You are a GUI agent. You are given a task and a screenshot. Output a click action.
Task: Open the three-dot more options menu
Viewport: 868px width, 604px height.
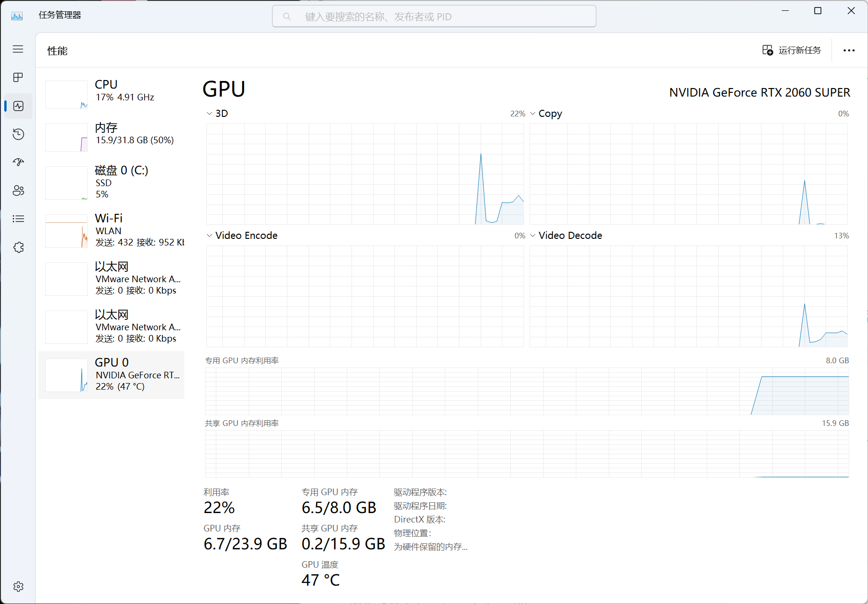pyautogui.click(x=849, y=50)
